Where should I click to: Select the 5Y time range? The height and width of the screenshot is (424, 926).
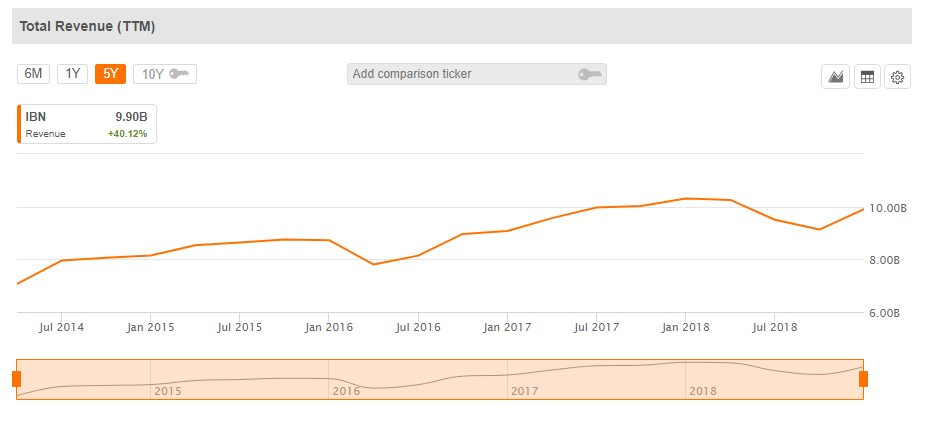point(110,74)
